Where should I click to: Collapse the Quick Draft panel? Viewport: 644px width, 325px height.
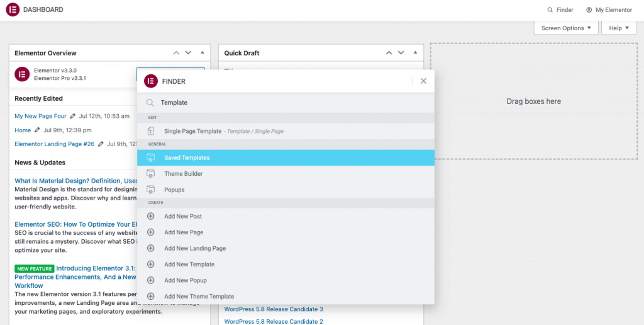point(415,53)
